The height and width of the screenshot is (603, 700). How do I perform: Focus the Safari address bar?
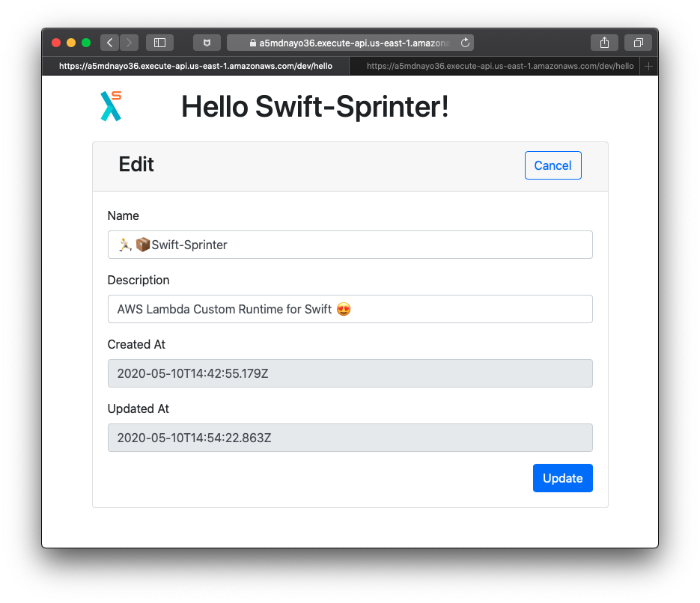point(350,43)
